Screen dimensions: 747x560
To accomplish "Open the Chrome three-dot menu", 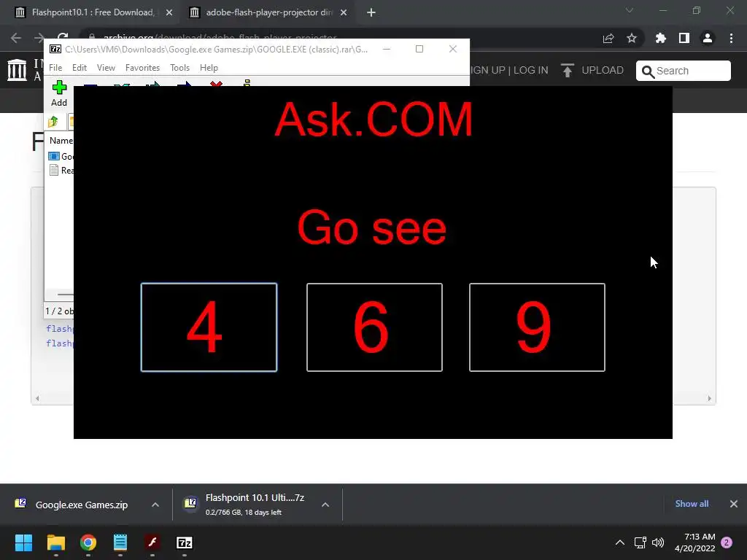I will (731, 38).
